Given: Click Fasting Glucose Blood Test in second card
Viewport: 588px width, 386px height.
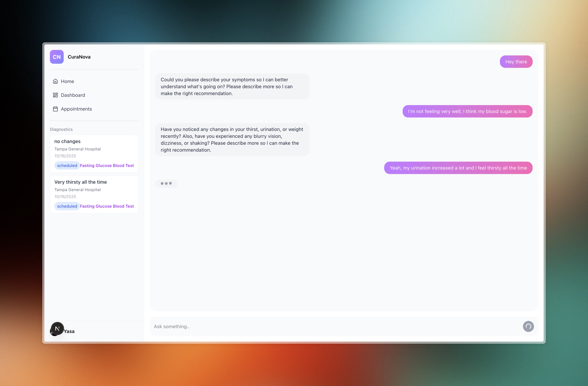Looking at the screenshot, I should [x=107, y=206].
